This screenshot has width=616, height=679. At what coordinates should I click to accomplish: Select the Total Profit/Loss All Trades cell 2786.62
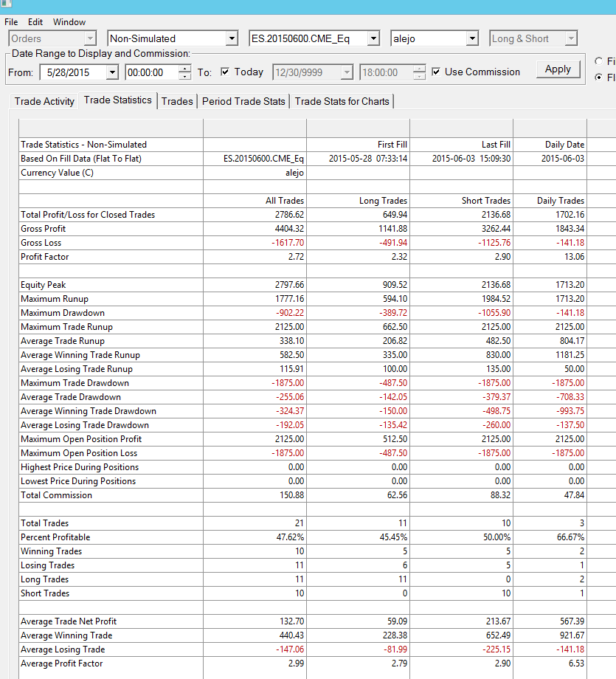[255, 215]
